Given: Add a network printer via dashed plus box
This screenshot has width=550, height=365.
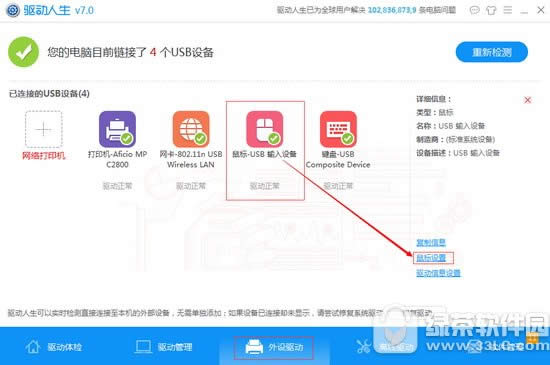Looking at the screenshot, I should click(x=43, y=129).
